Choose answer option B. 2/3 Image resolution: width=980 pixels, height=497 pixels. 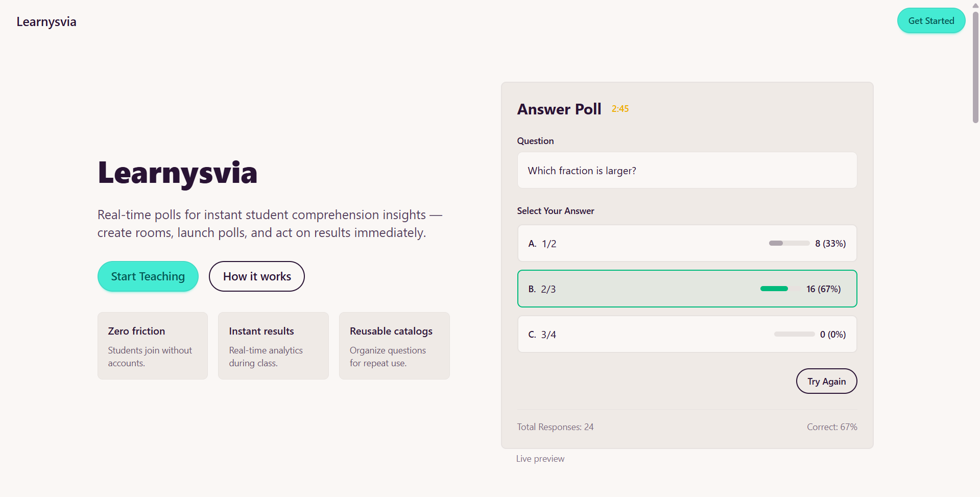(x=638, y=289)
